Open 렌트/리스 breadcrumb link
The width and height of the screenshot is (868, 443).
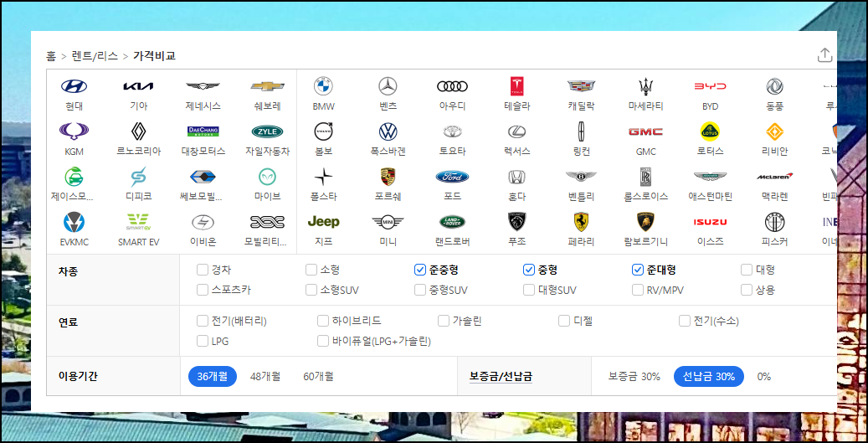tap(95, 55)
